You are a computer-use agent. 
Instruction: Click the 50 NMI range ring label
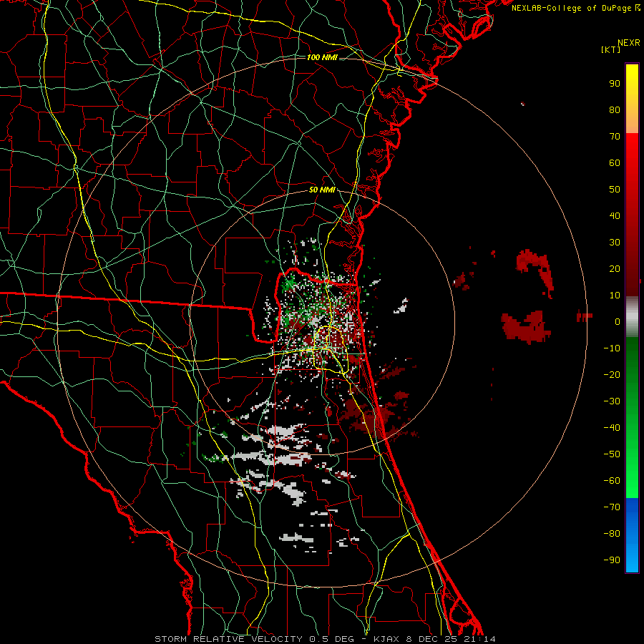[322, 190]
